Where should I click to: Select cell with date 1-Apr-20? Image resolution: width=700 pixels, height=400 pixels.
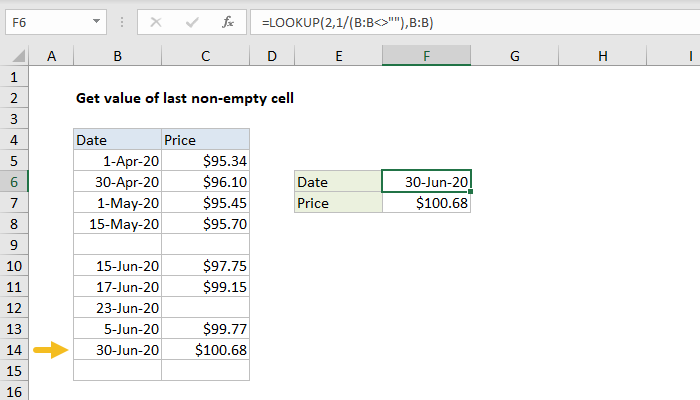pyautogui.click(x=117, y=161)
